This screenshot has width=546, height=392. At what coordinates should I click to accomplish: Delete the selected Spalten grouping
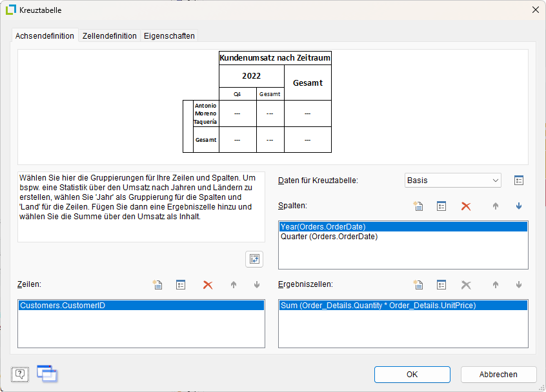pyautogui.click(x=466, y=206)
